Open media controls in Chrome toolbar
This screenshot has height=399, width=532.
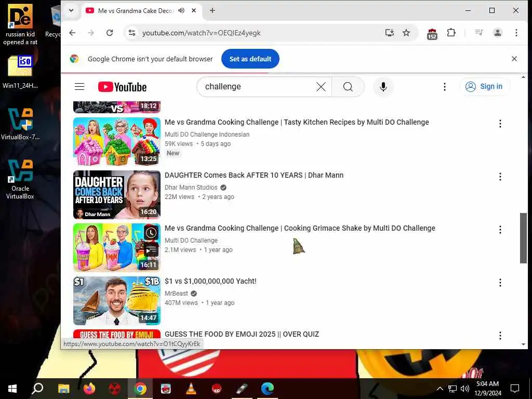click(x=478, y=33)
